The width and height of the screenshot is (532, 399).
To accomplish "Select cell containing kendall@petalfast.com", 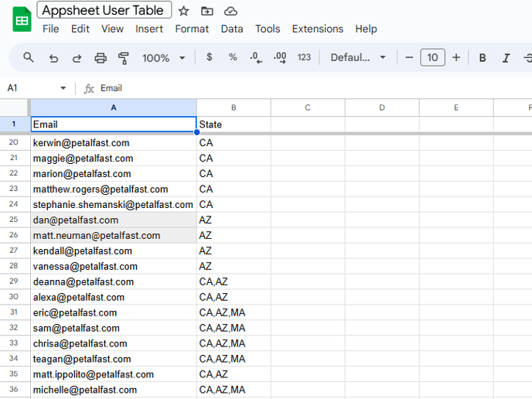I will [x=113, y=251].
